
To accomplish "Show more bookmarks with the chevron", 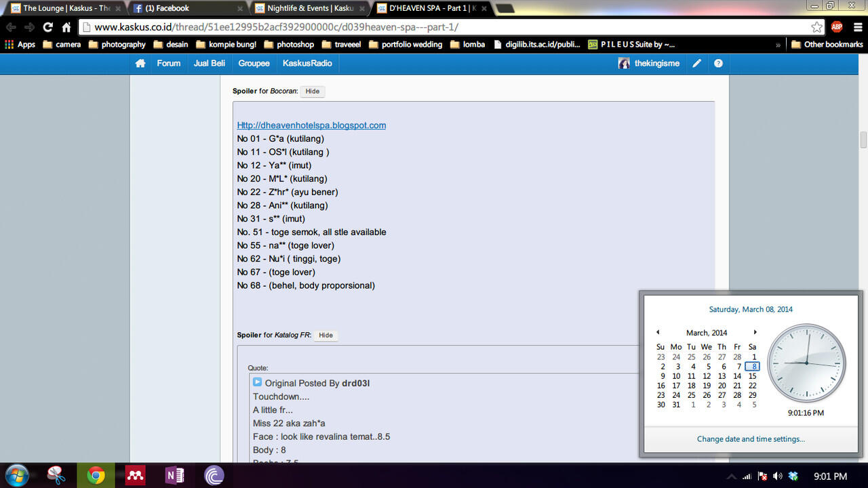I will (778, 45).
